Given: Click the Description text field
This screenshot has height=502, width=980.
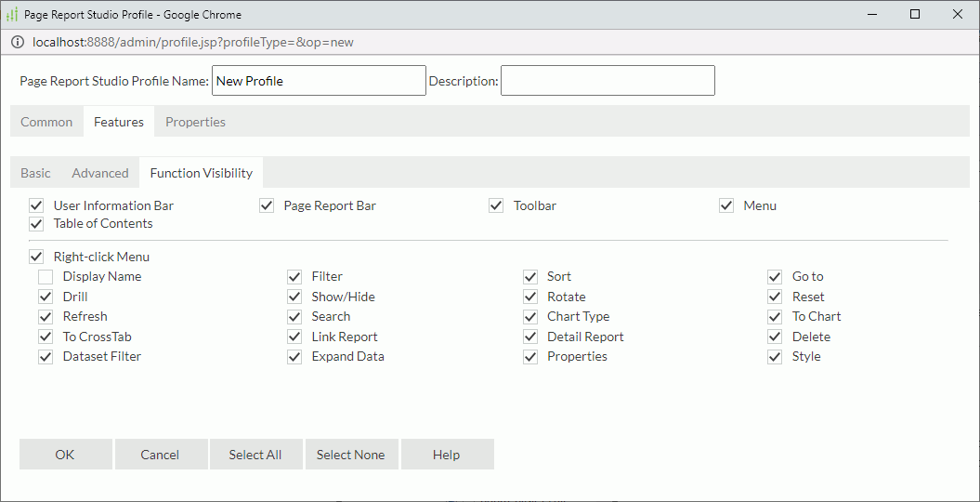Looking at the screenshot, I should [608, 81].
